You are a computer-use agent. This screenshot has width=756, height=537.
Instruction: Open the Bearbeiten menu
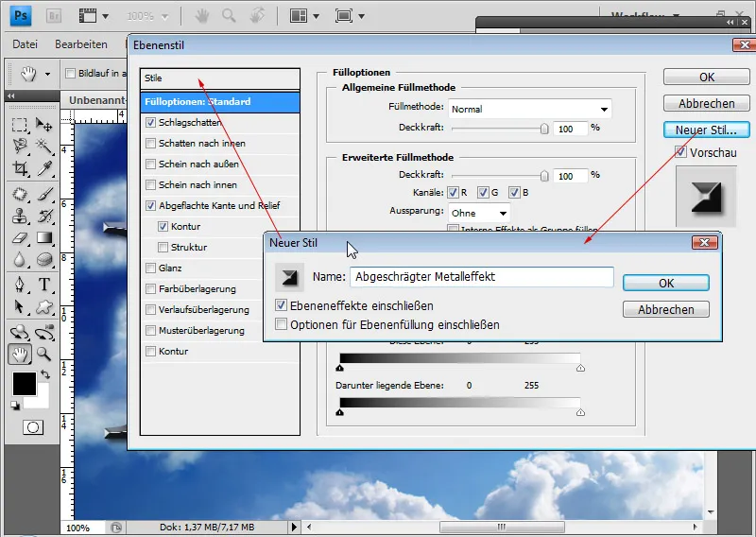(81, 44)
